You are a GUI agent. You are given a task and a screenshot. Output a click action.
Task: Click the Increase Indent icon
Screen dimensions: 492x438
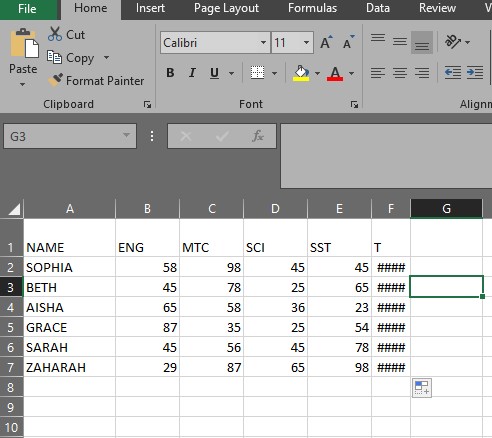point(475,72)
